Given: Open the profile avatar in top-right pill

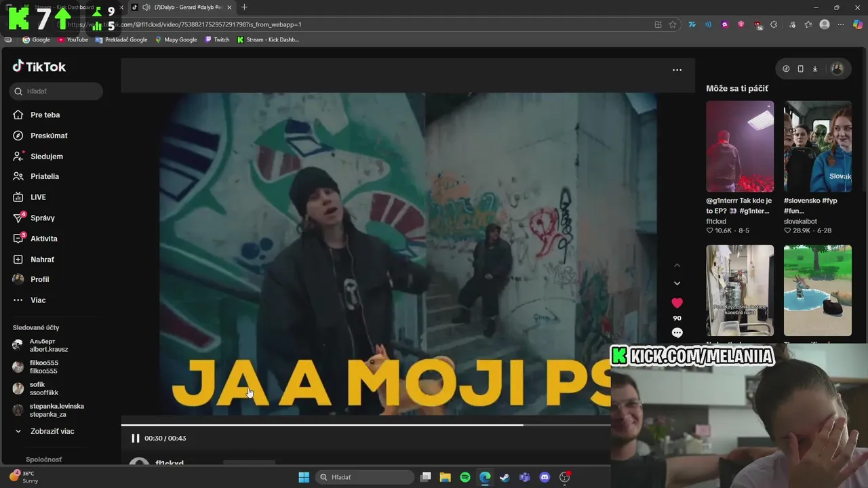Looking at the screenshot, I should 837,68.
